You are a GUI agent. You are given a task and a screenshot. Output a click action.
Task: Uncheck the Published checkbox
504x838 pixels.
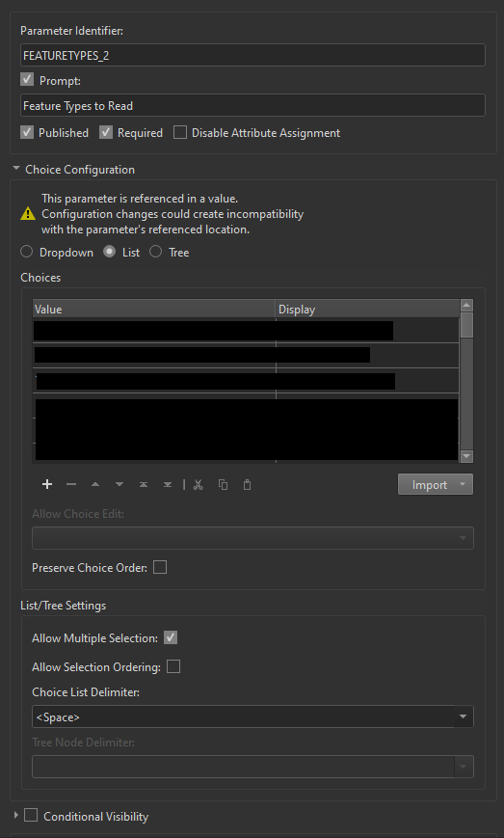coord(27,132)
